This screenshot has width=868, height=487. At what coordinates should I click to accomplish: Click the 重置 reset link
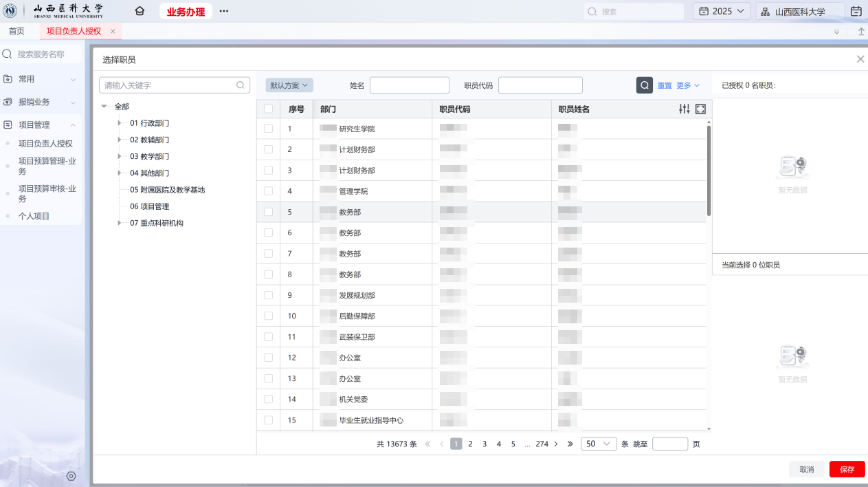(x=665, y=85)
